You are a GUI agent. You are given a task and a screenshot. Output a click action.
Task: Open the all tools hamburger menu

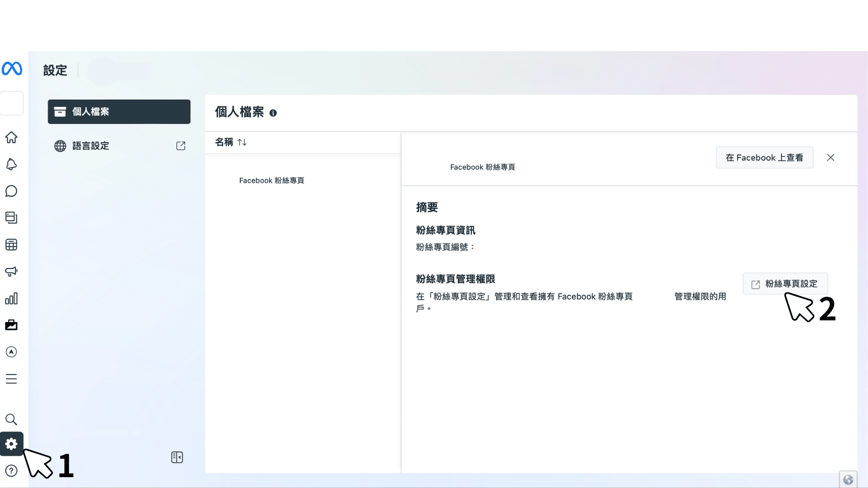[11, 379]
